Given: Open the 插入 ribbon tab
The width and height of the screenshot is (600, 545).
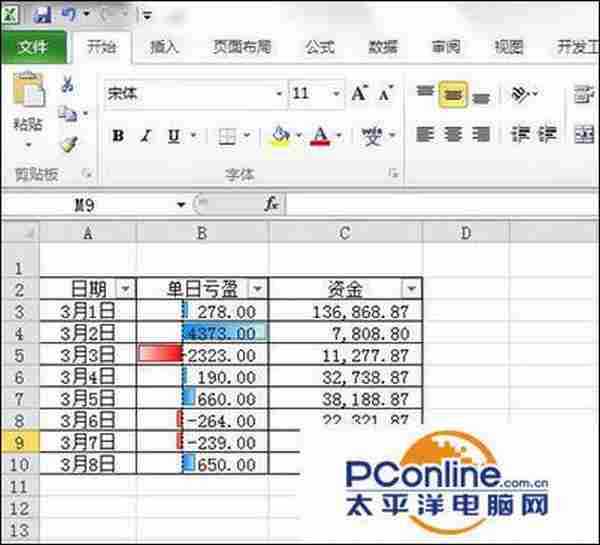Looking at the screenshot, I should pos(164,46).
